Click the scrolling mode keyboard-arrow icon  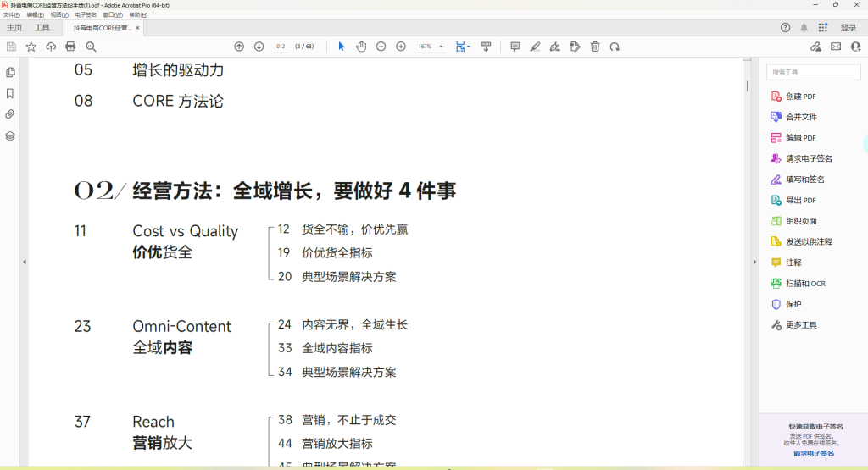[x=486, y=47]
